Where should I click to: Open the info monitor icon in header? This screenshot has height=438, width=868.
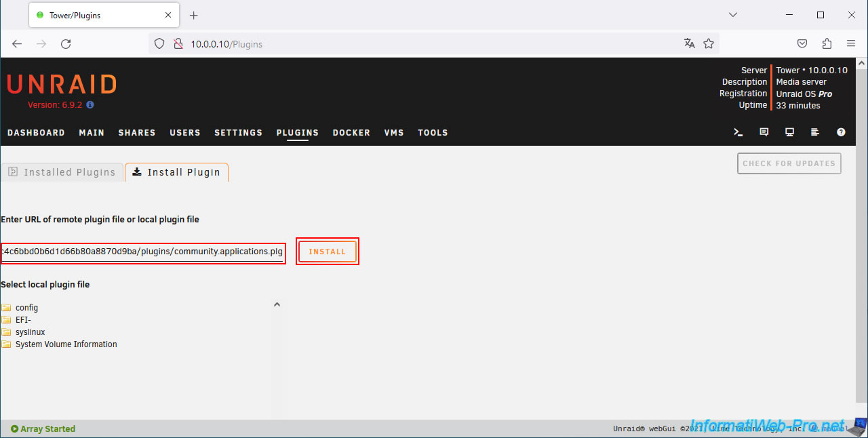pyautogui.click(x=790, y=133)
